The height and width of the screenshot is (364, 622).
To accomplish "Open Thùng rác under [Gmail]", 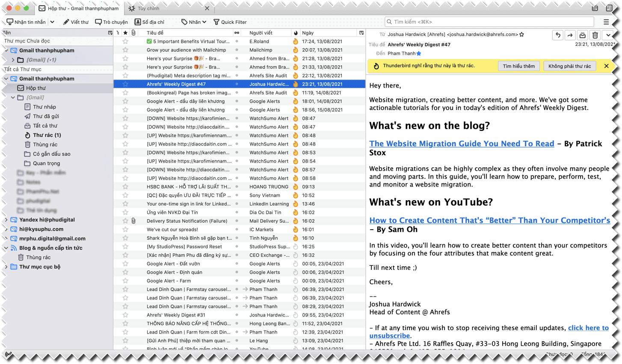I will (57, 145).
